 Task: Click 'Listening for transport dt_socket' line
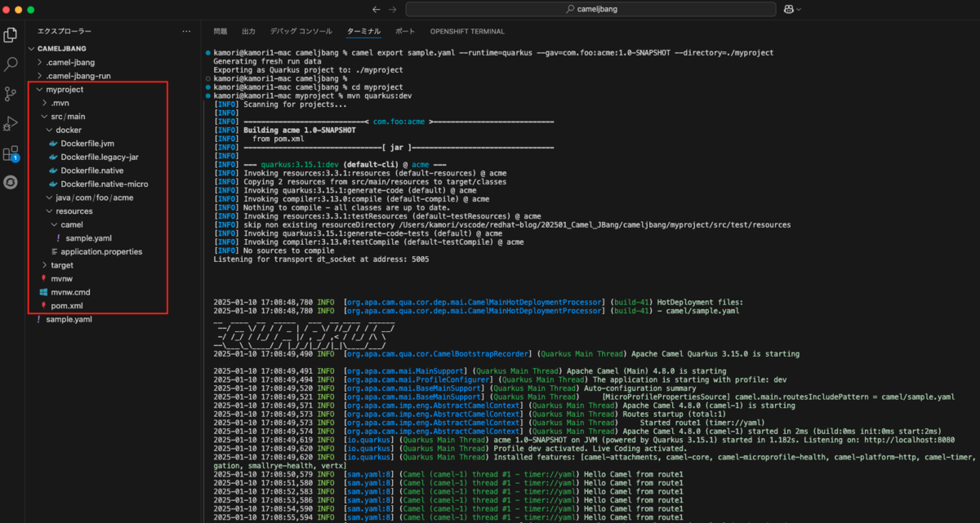point(321,259)
